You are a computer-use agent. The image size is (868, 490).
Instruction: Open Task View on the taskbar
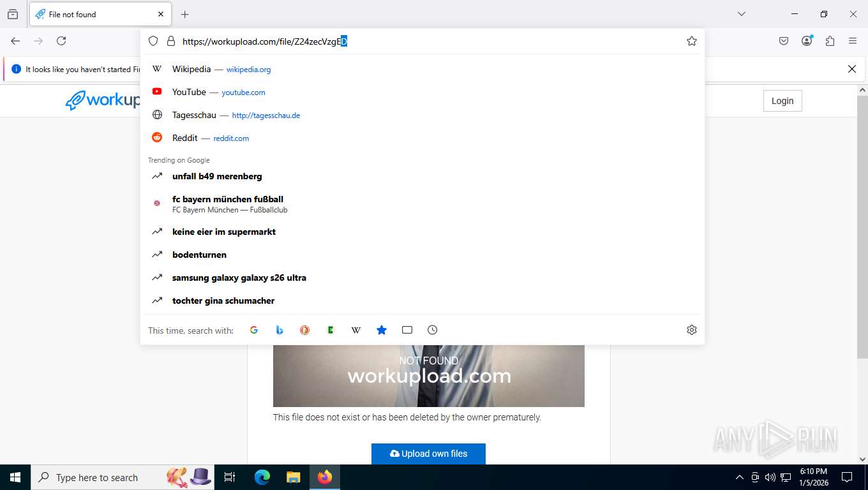coord(230,477)
